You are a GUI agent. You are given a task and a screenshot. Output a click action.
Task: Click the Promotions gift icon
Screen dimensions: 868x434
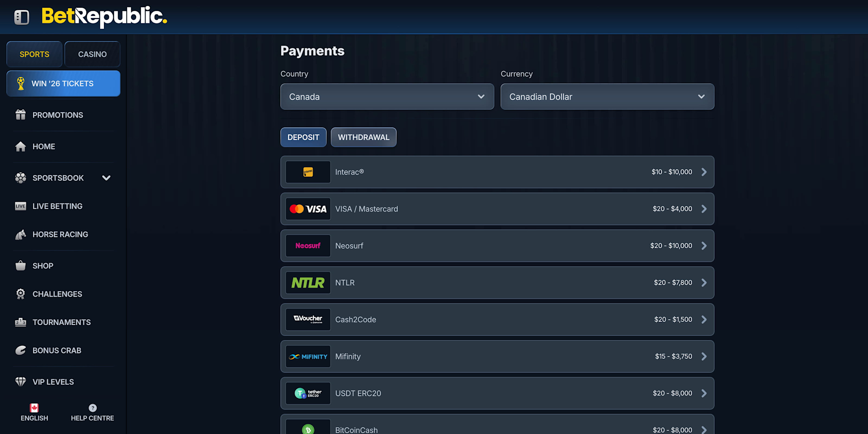click(21, 115)
